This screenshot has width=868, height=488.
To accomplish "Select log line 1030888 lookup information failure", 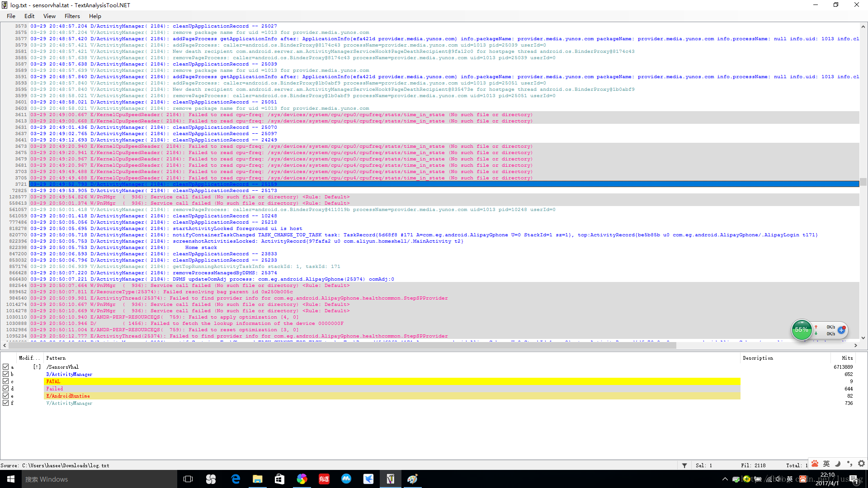I will (x=444, y=324).
